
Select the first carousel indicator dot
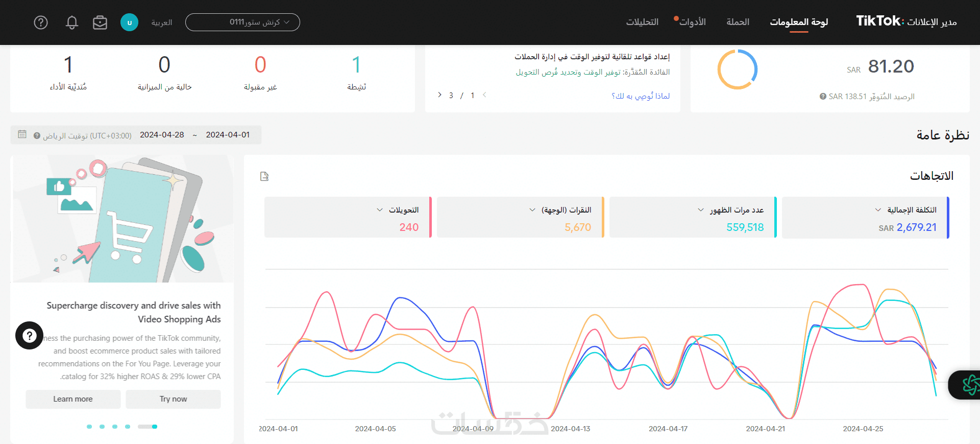click(x=89, y=427)
